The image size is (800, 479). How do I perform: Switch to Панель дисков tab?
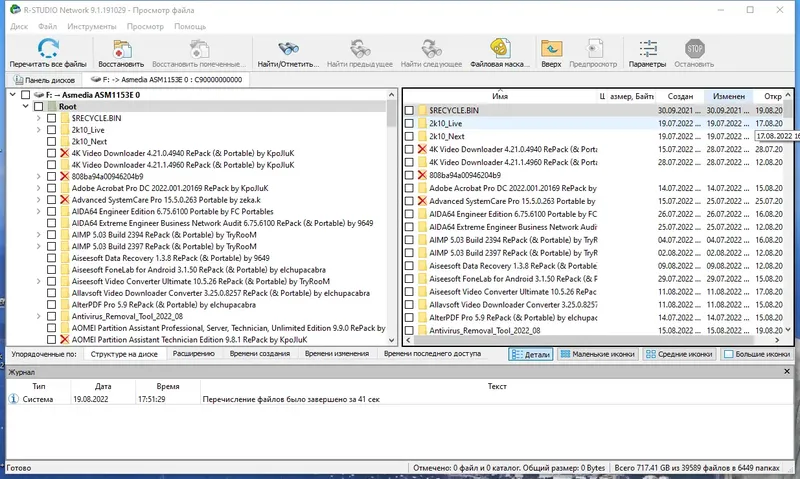click(x=45, y=80)
